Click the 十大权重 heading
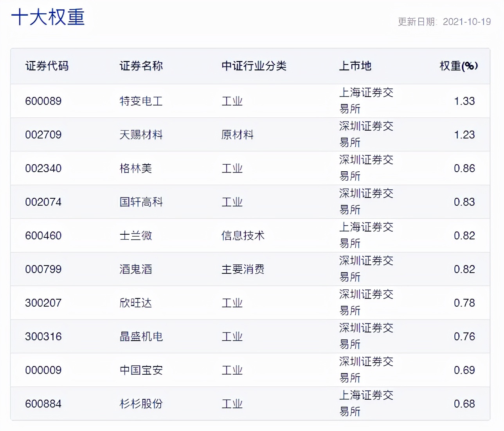The width and height of the screenshot is (504, 431). (49, 18)
